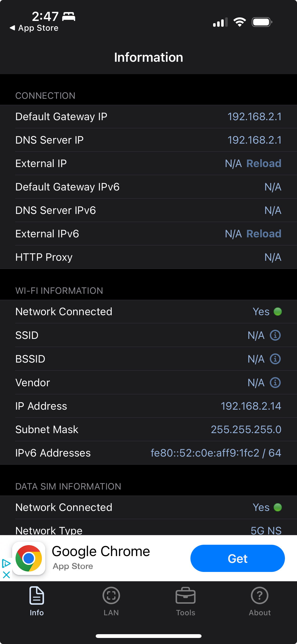Reload the External IPv6 value
297x644 pixels.
pyautogui.click(x=263, y=234)
